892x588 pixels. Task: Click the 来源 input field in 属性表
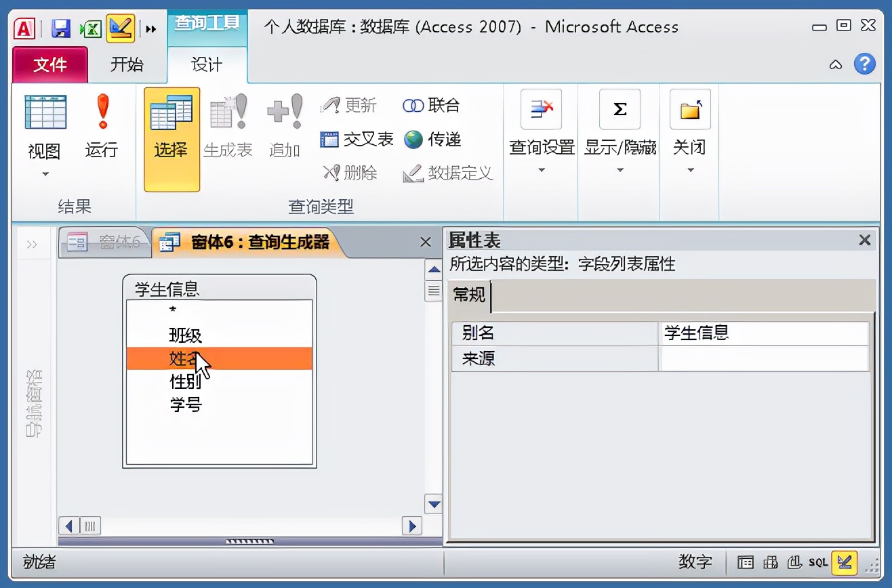pos(763,359)
